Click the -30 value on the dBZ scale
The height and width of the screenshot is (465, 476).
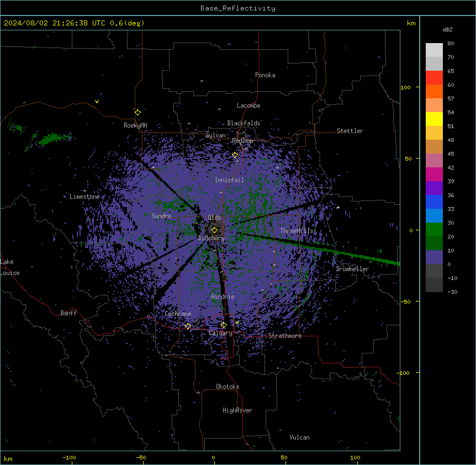click(452, 292)
